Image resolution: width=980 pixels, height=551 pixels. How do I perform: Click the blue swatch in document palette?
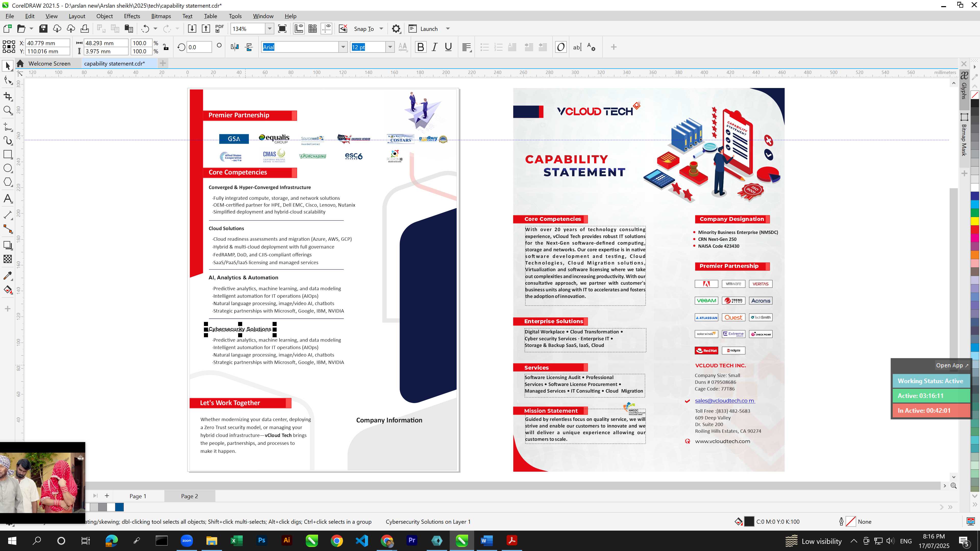(119, 507)
